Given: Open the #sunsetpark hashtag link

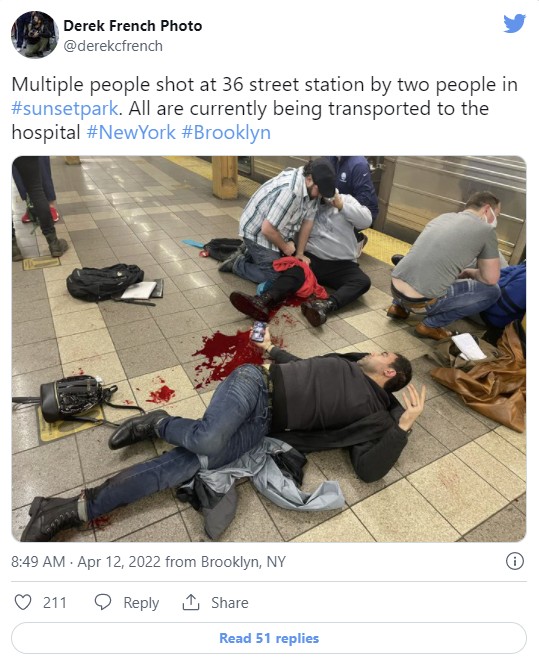Looking at the screenshot, I should [x=65, y=108].
